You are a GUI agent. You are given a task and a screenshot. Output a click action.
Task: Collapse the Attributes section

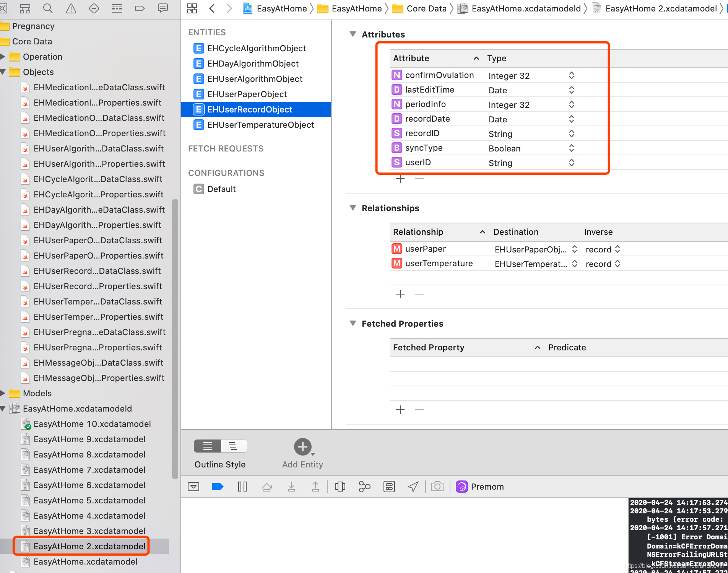[353, 34]
